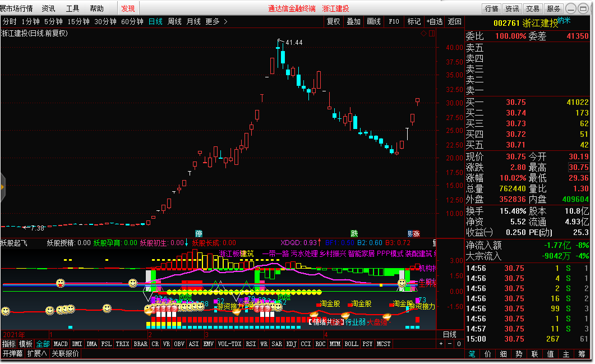
Task: Select the 全部 indicator category tab
Action: pos(43,344)
